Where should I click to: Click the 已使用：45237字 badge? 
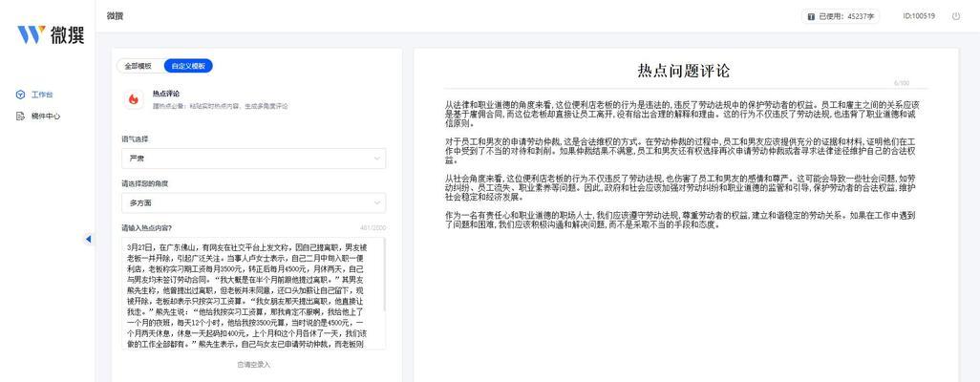tap(841, 17)
